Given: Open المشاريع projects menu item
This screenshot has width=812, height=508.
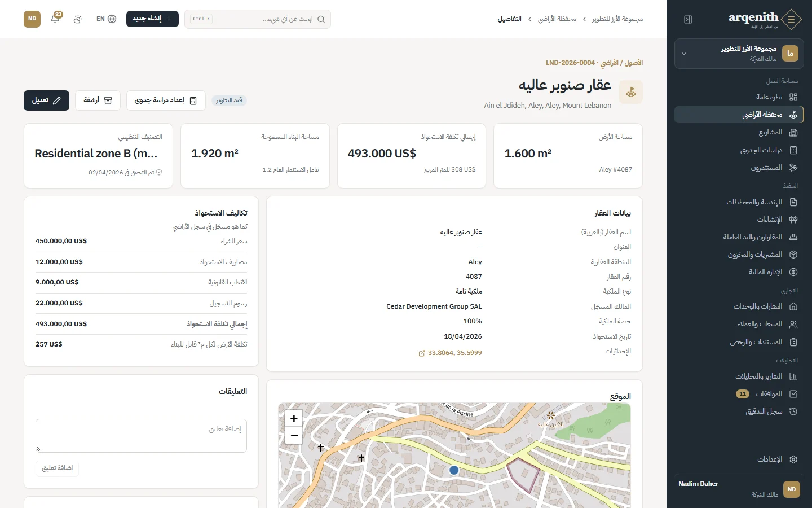Looking at the screenshot, I should tap(739, 132).
